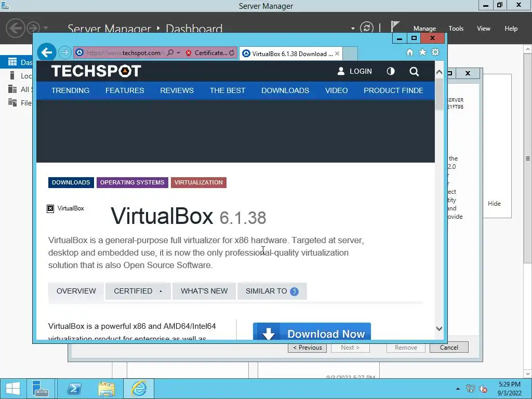Select Dashboard in Server Manager sidebar
532x399 pixels.
(16, 62)
